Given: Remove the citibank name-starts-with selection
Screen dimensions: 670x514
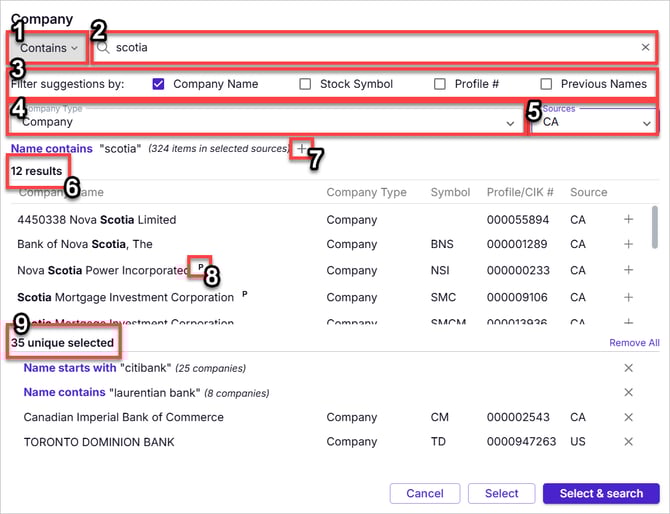Looking at the screenshot, I should (x=628, y=368).
